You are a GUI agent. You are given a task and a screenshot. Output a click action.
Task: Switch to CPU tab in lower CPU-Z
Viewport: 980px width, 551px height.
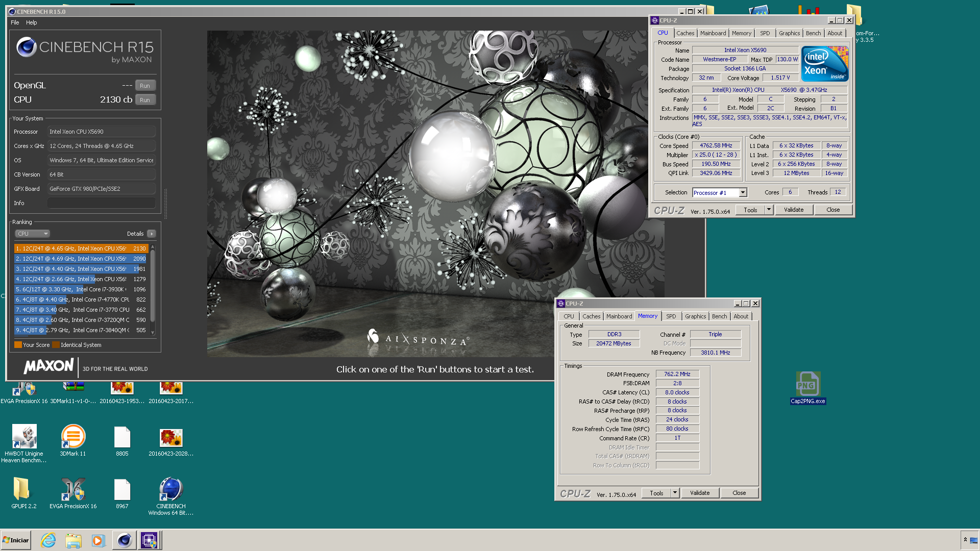(x=569, y=316)
